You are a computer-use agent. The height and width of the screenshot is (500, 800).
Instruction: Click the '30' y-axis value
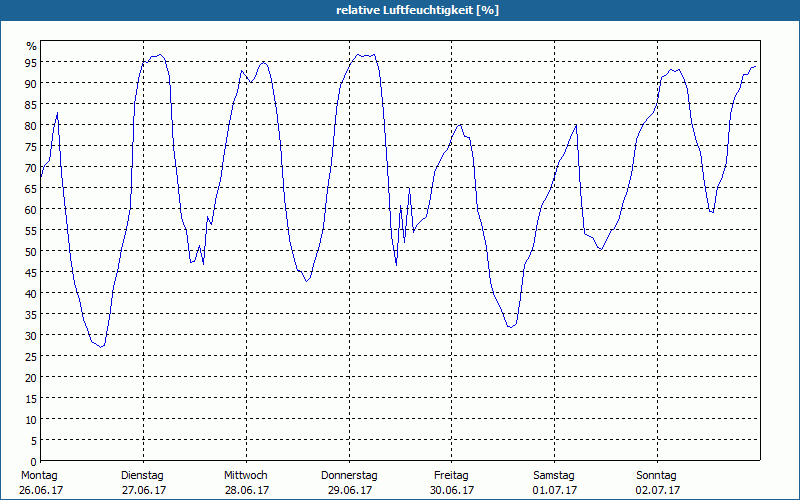[31, 335]
